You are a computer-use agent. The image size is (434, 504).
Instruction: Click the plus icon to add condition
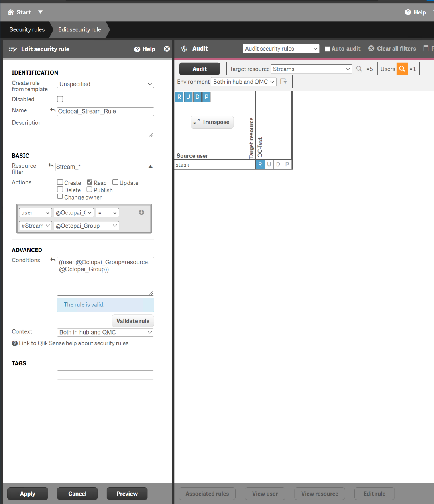[141, 212]
